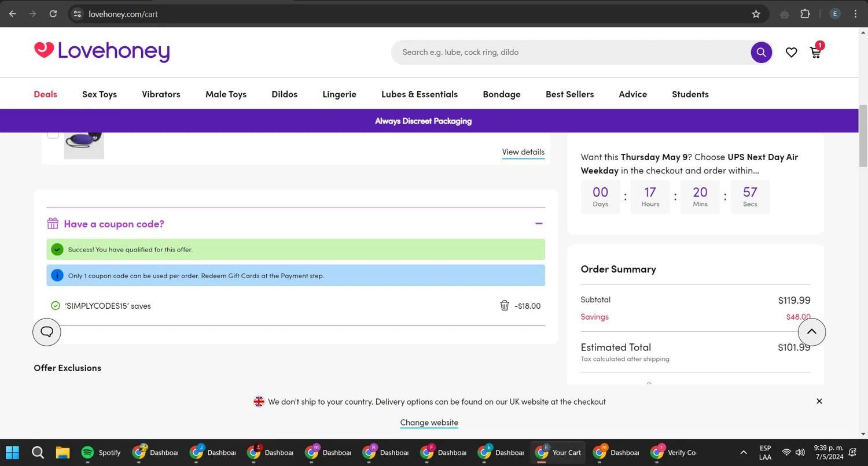Tick the cart item checkbox

coord(53,134)
